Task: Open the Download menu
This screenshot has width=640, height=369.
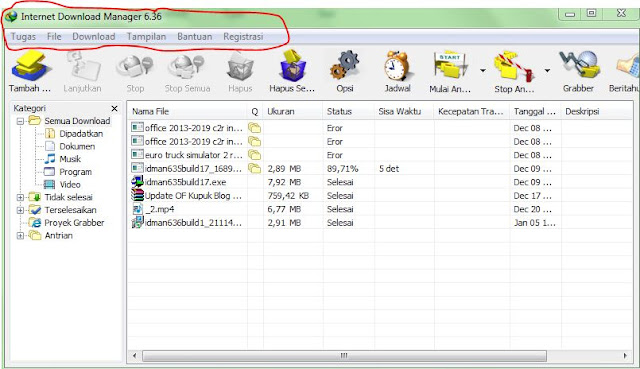Action: pyautogui.click(x=93, y=36)
